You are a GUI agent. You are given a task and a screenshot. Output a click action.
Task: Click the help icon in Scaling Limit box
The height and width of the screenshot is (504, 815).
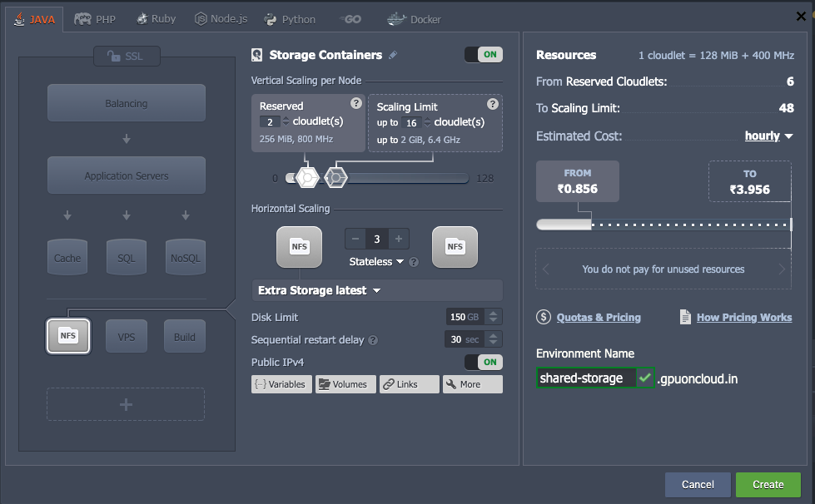click(492, 104)
